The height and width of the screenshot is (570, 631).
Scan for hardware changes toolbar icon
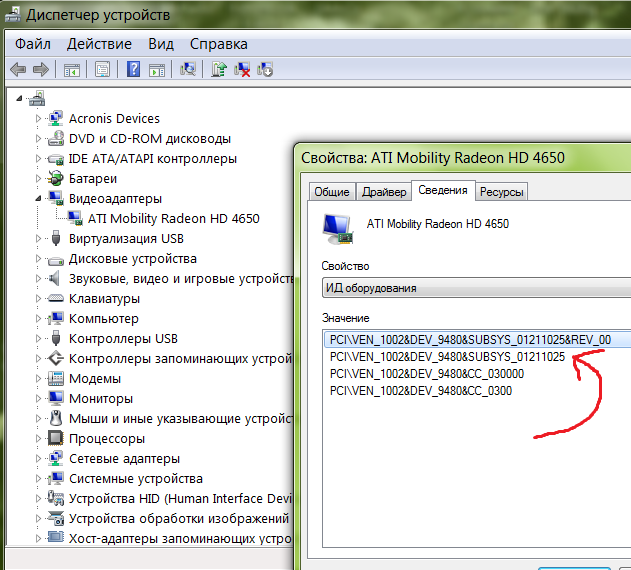click(x=188, y=69)
